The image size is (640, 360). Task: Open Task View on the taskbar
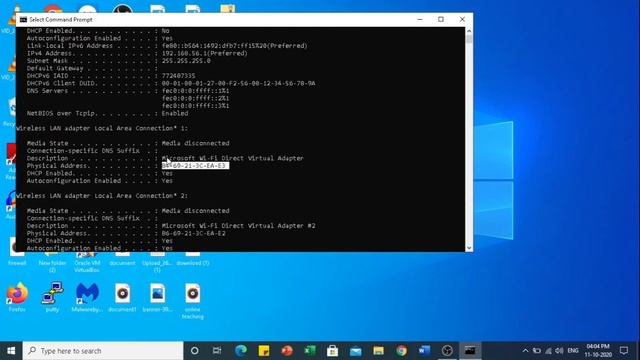click(217, 351)
